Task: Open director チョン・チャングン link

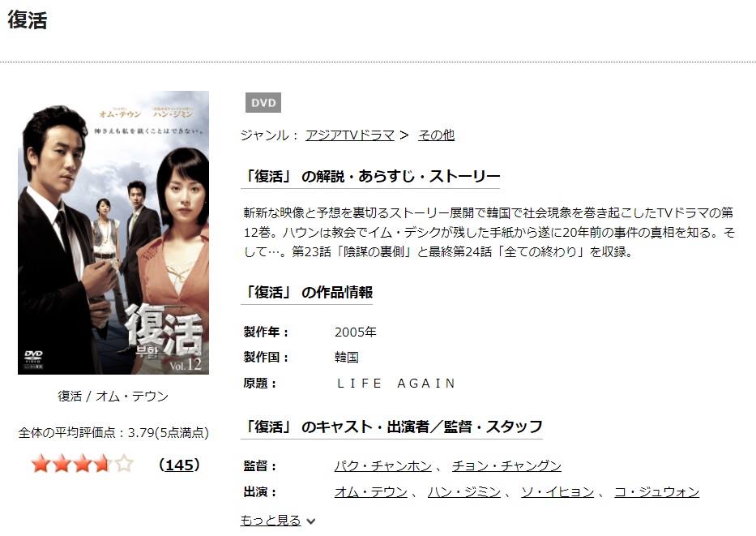Action: click(506, 465)
